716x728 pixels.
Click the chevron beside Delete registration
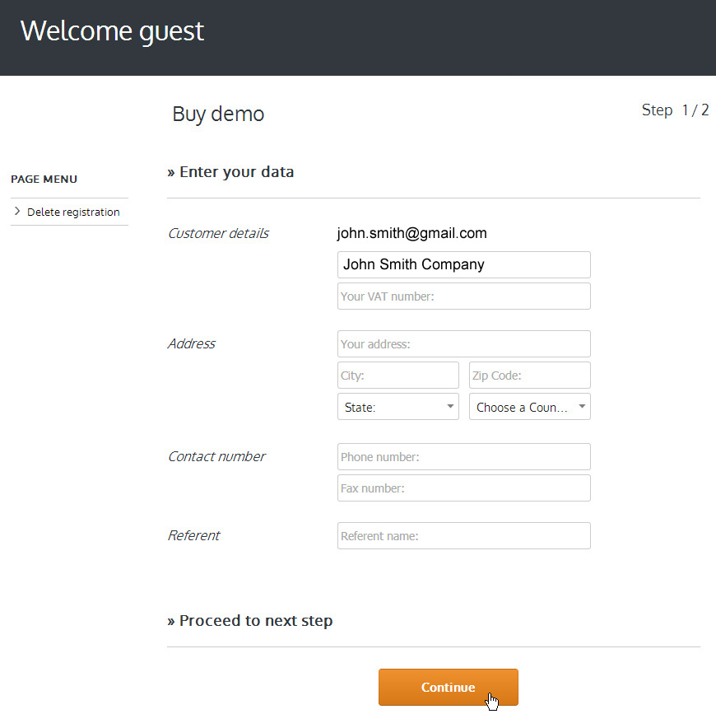(17, 212)
